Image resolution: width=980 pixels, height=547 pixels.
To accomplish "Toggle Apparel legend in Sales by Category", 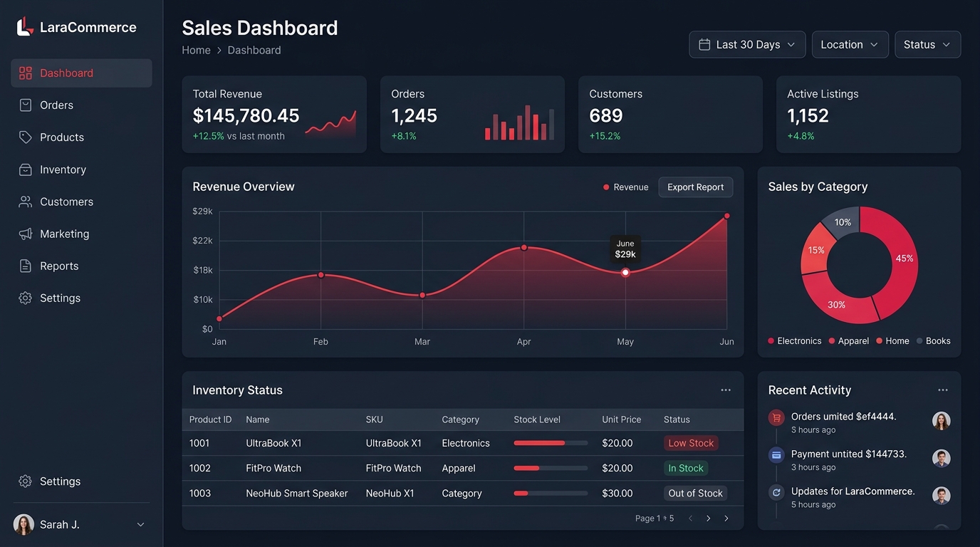I will pos(849,341).
